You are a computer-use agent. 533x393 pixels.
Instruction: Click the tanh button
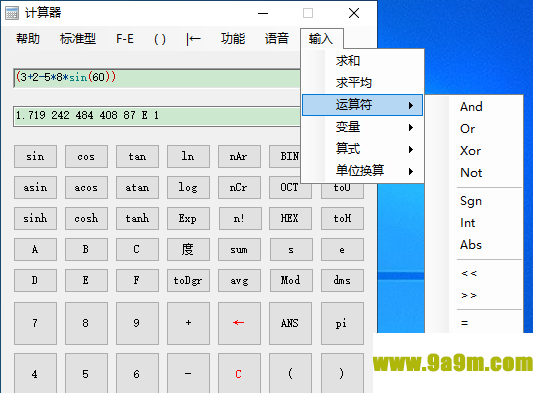tap(137, 218)
